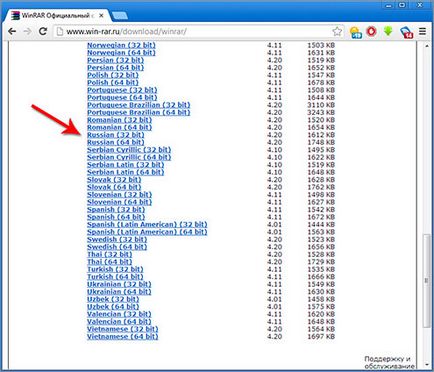Open Swedish (32 bit) link
This screenshot has height=372, width=434.
pos(117,239)
